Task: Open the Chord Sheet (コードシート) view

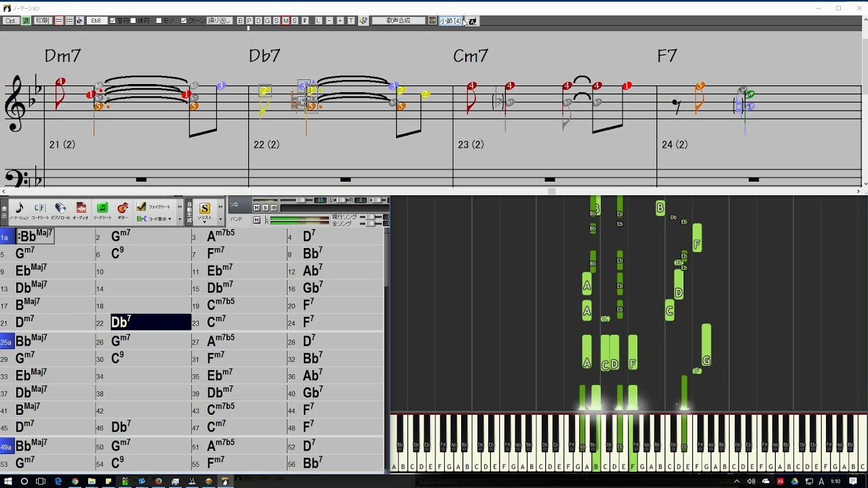Action: 40,211
